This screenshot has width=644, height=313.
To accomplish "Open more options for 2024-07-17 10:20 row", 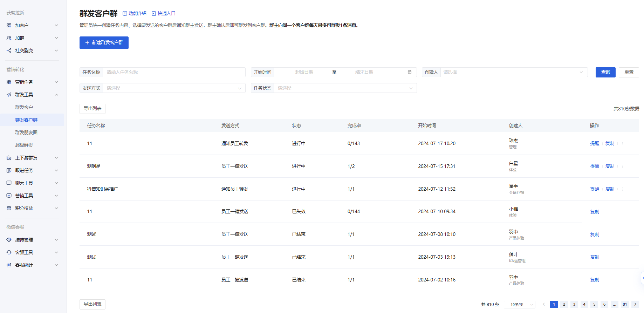I will point(623,143).
